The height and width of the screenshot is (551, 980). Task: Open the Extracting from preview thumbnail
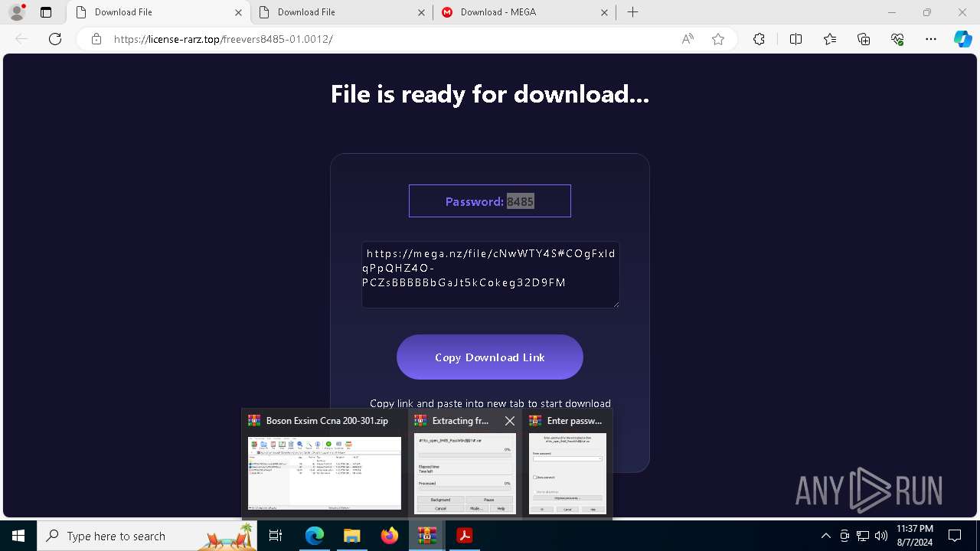point(465,474)
